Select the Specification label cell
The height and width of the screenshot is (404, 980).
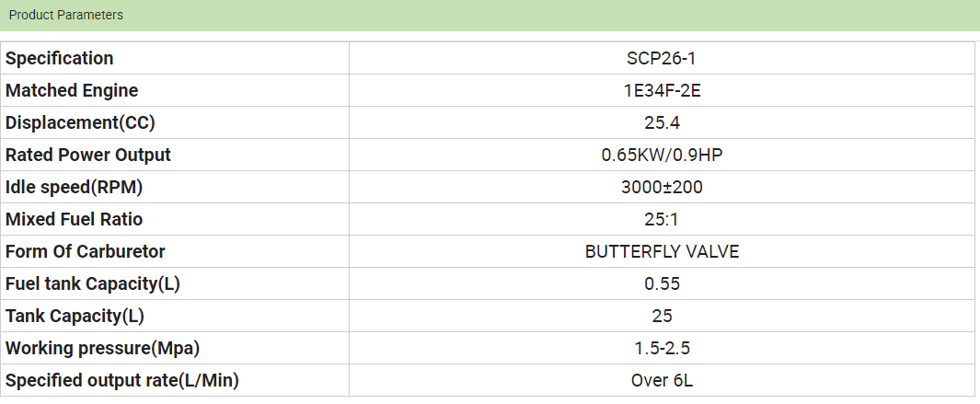60,58
